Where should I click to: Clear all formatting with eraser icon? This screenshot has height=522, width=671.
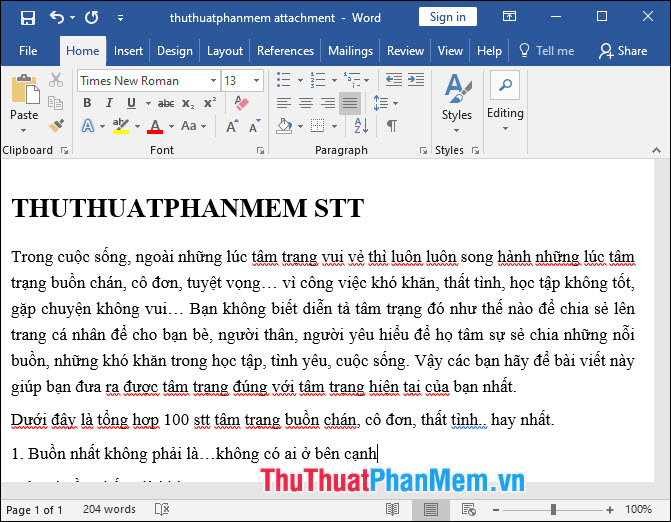[x=241, y=103]
